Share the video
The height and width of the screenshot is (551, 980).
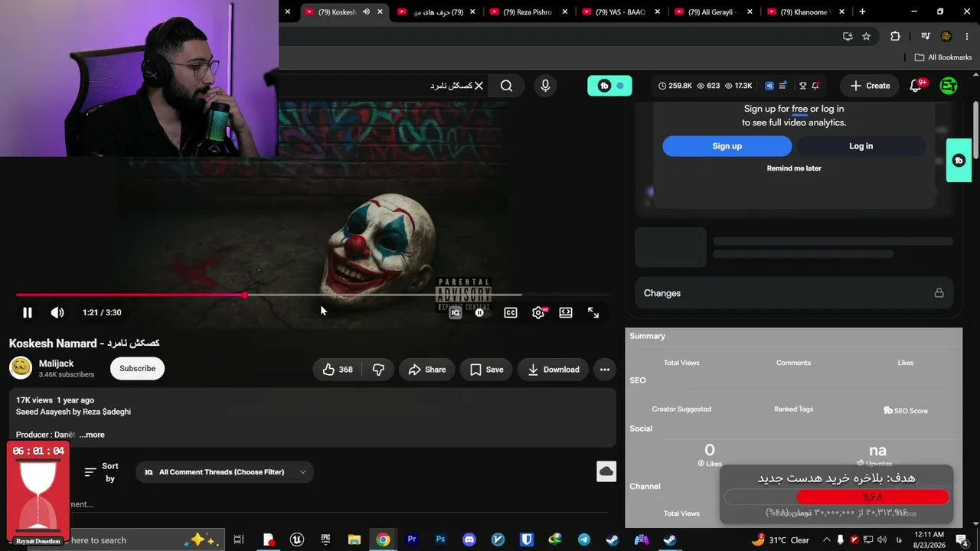click(426, 370)
